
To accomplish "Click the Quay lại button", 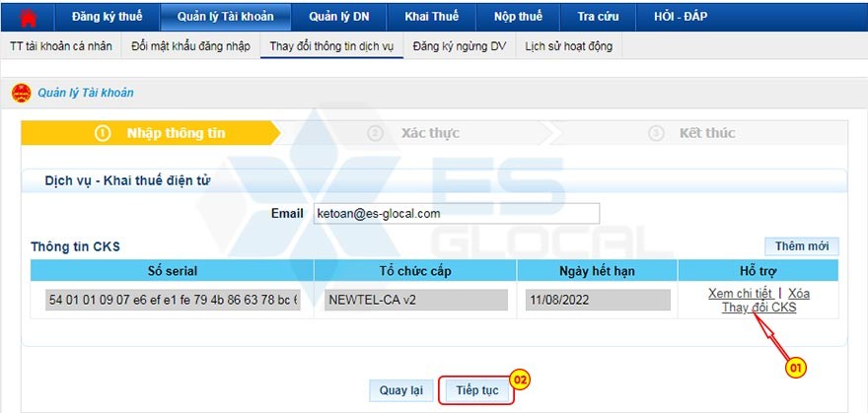I will pyautogui.click(x=400, y=390).
